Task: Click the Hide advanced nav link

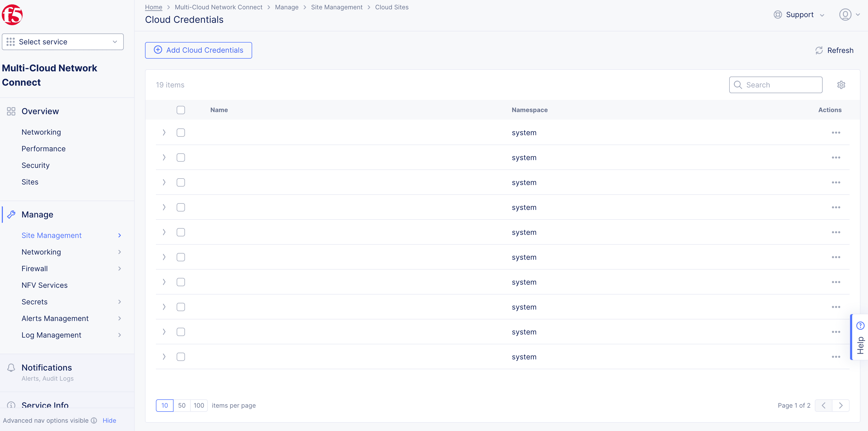Action: pyautogui.click(x=109, y=421)
